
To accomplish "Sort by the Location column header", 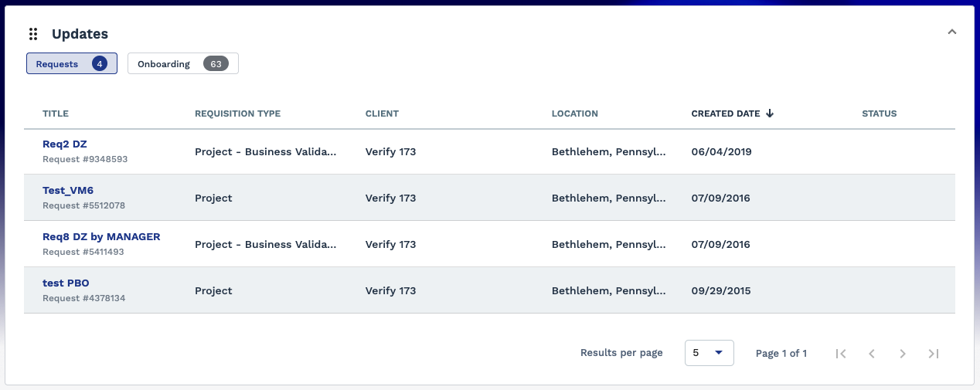I will [574, 114].
